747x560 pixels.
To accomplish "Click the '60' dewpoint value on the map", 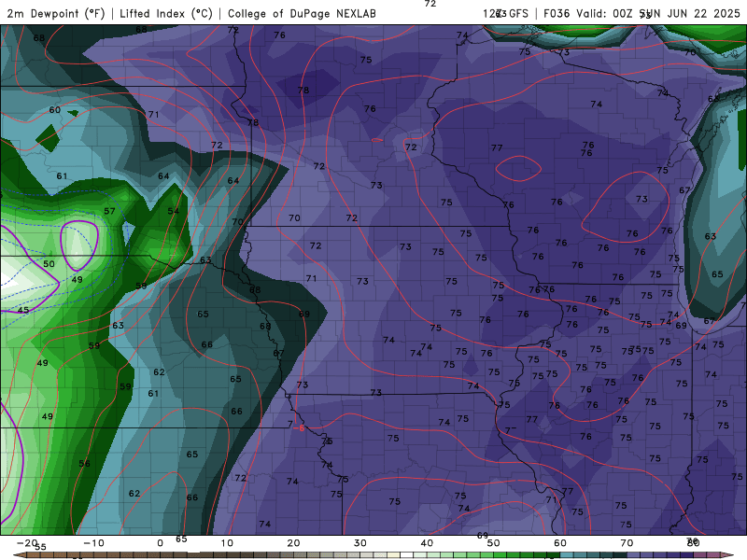I will point(55,110).
